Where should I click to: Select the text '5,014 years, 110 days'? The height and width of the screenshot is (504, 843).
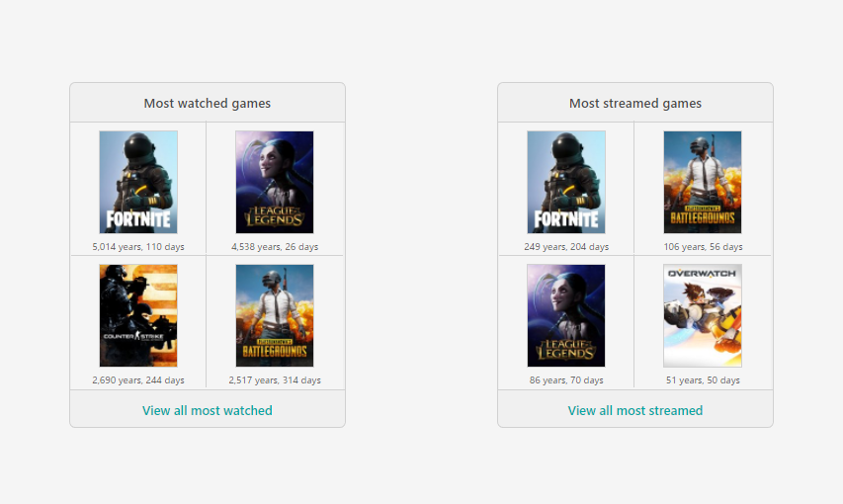click(138, 247)
